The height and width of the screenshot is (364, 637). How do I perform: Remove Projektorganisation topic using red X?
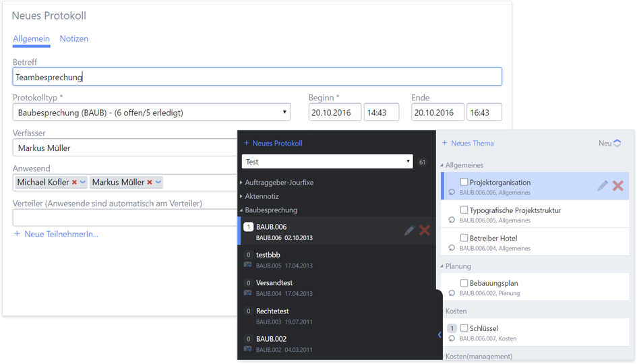pyautogui.click(x=618, y=185)
